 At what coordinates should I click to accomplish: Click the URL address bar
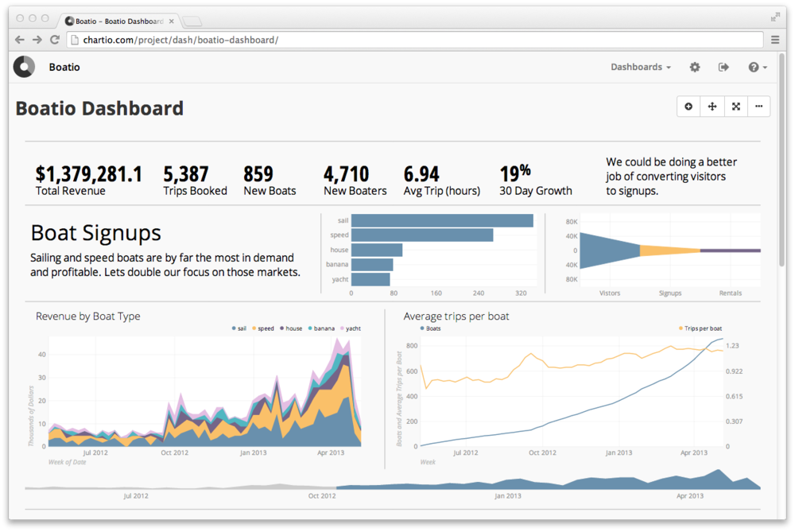pos(415,40)
